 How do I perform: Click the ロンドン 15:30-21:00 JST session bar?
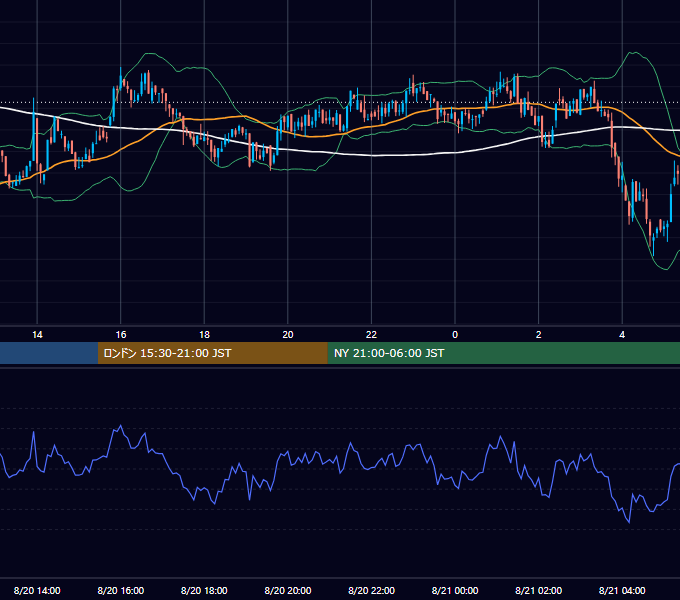(212, 353)
